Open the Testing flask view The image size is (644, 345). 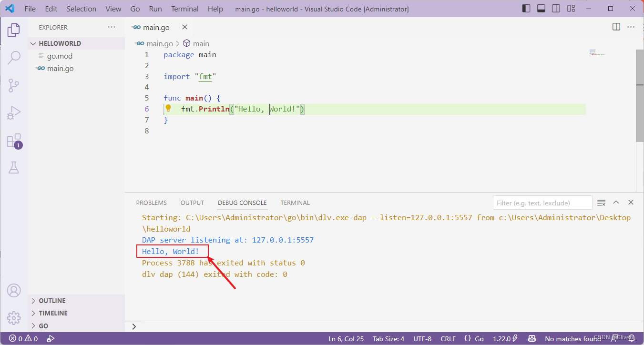(x=14, y=167)
